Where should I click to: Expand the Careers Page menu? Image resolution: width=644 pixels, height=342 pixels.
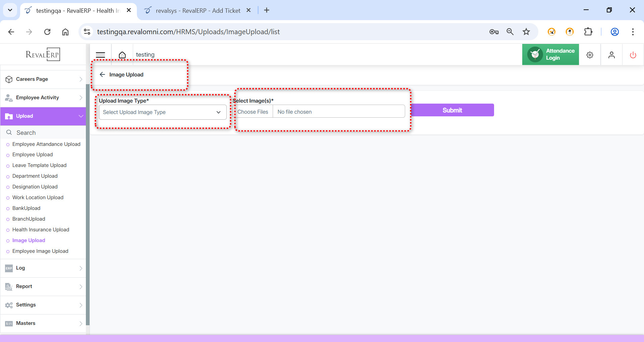coord(43,79)
